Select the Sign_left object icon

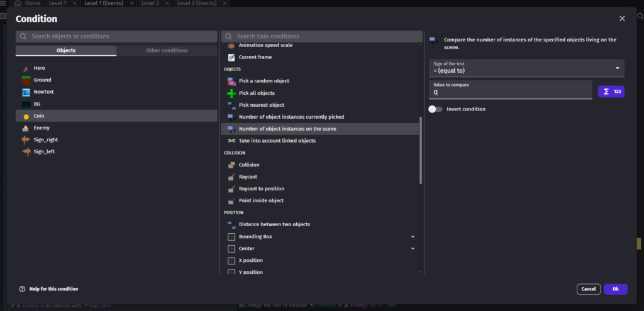26,152
